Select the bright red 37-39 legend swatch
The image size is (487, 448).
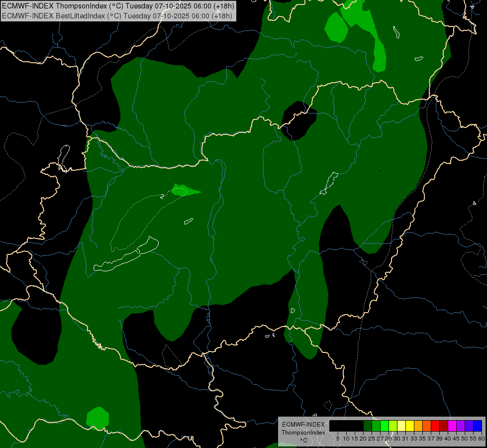[x=435, y=426]
